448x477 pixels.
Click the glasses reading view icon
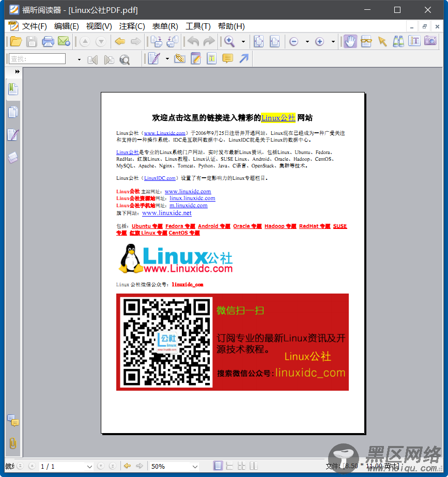tap(366, 41)
